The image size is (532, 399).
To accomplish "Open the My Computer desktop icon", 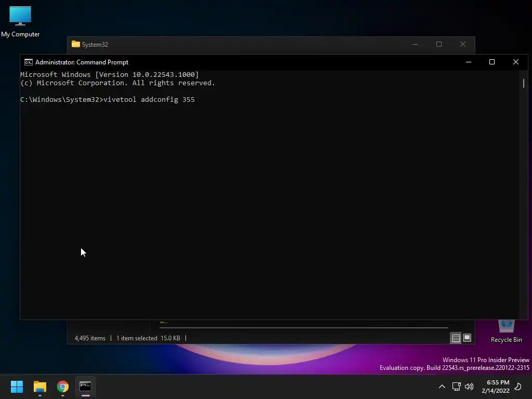I will click(20, 21).
